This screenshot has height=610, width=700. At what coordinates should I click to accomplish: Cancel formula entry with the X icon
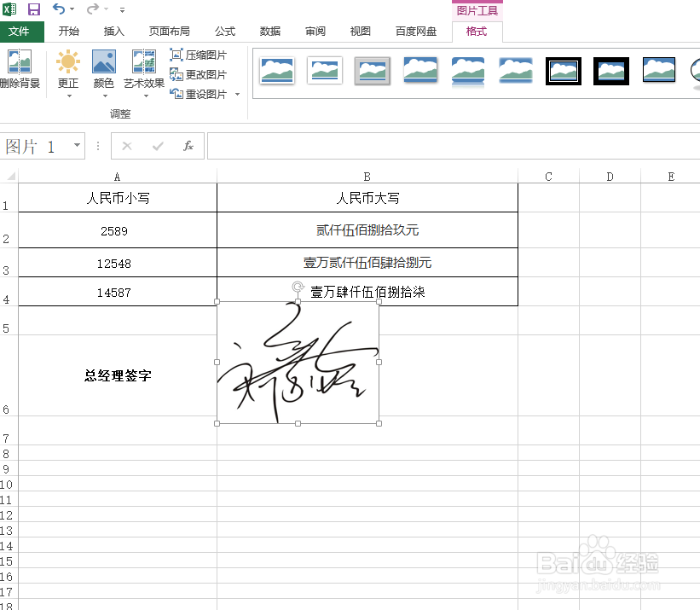click(x=127, y=145)
